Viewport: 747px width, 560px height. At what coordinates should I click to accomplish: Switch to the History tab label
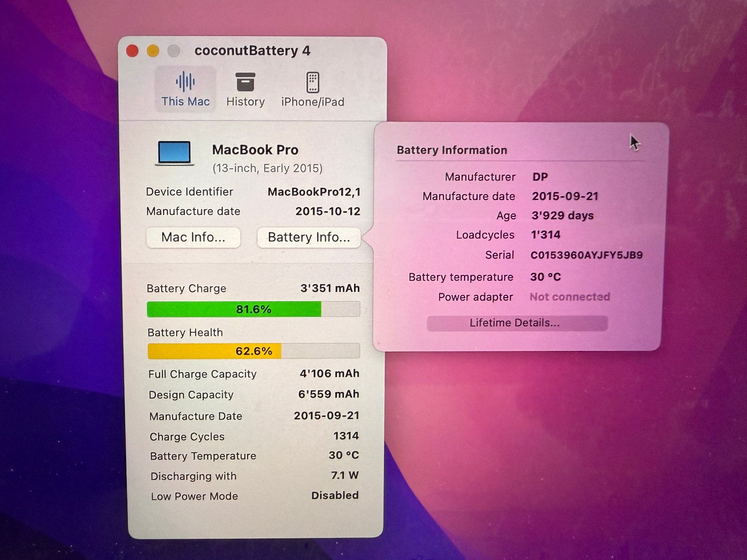coord(245,102)
